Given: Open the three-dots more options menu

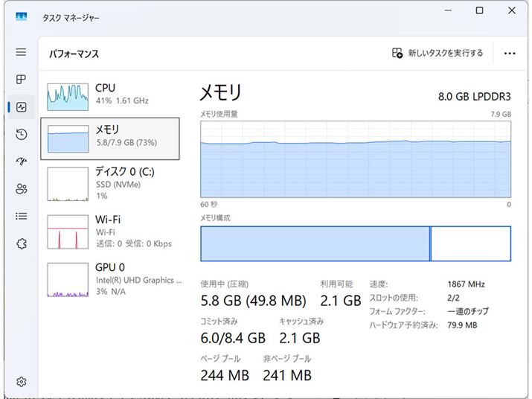Looking at the screenshot, I should tap(510, 54).
